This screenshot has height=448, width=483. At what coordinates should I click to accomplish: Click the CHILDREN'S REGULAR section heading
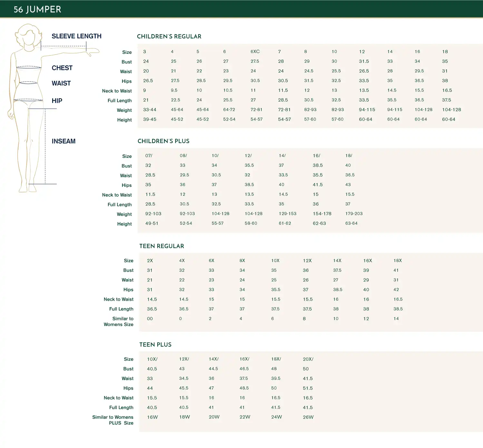pos(169,36)
